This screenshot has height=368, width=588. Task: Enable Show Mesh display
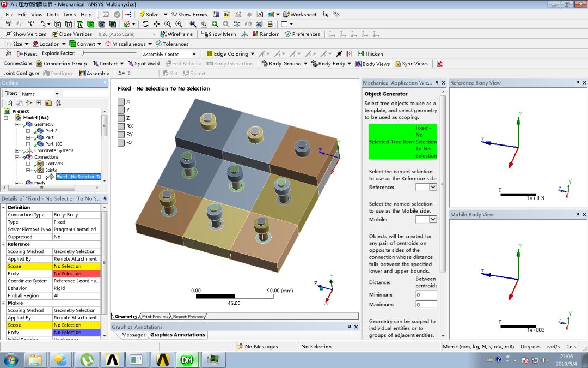pos(218,34)
